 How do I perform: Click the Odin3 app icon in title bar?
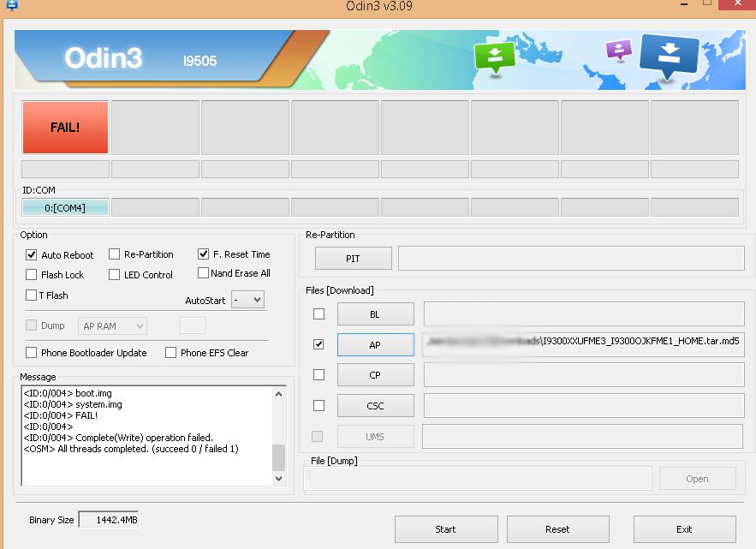point(12,5)
